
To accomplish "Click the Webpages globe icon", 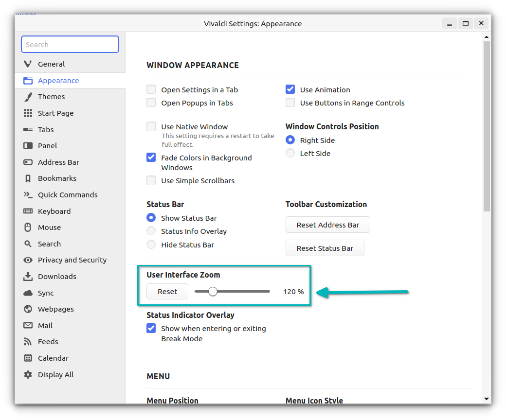I will coord(28,309).
